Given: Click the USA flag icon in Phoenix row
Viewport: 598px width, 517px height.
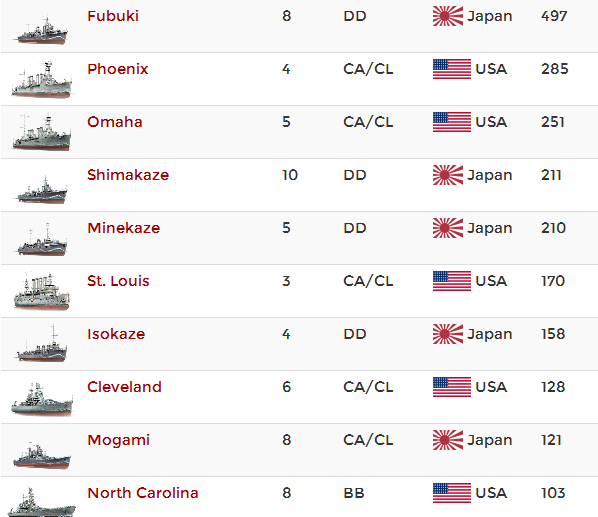Looking at the screenshot, I should 452,69.
